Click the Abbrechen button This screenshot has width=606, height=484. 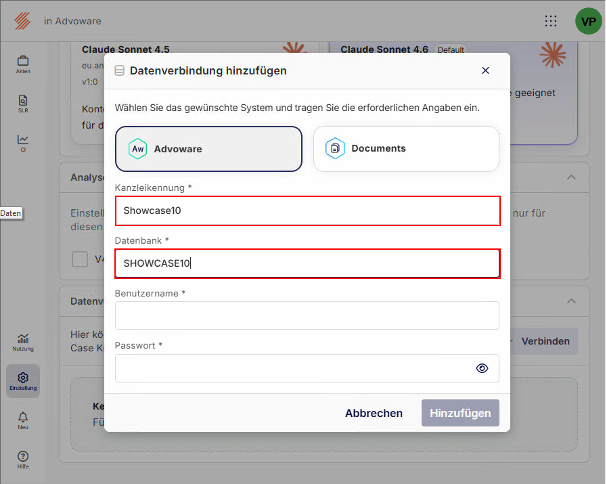point(374,413)
